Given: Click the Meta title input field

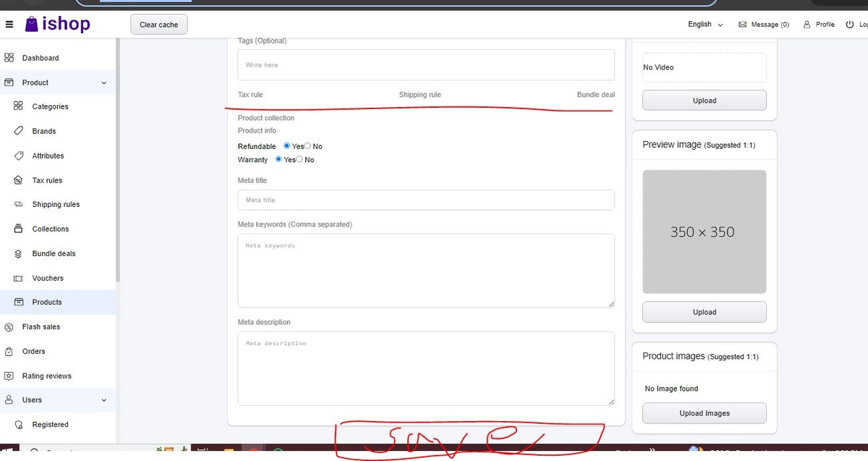Looking at the screenshot, I should click(x=426, y=200).
